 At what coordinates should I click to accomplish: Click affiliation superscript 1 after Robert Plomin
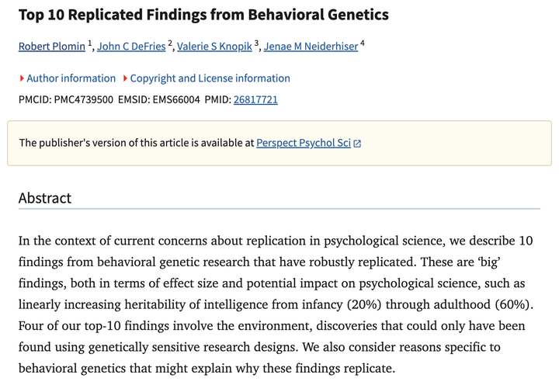pyautogui.click(x=90, y=43)
